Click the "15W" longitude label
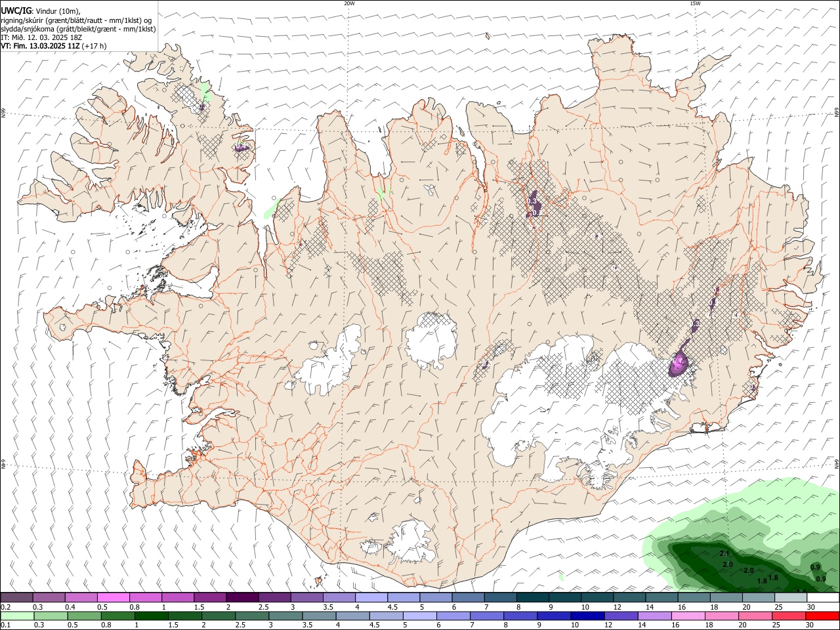 694,3
